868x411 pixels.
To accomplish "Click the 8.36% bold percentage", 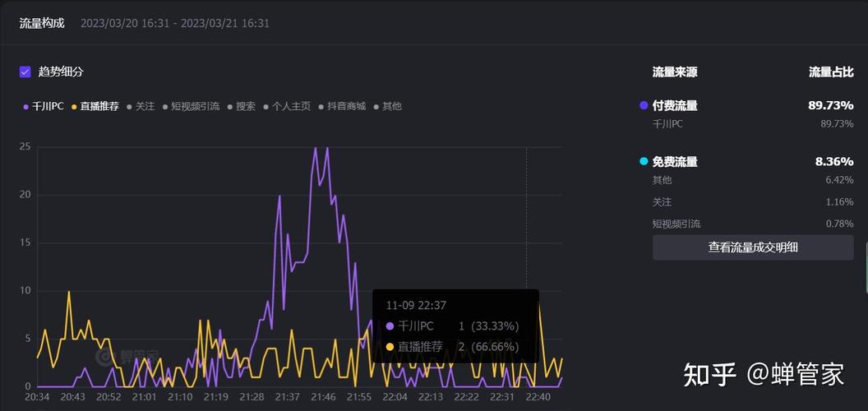I will click(x=834, y=162).
